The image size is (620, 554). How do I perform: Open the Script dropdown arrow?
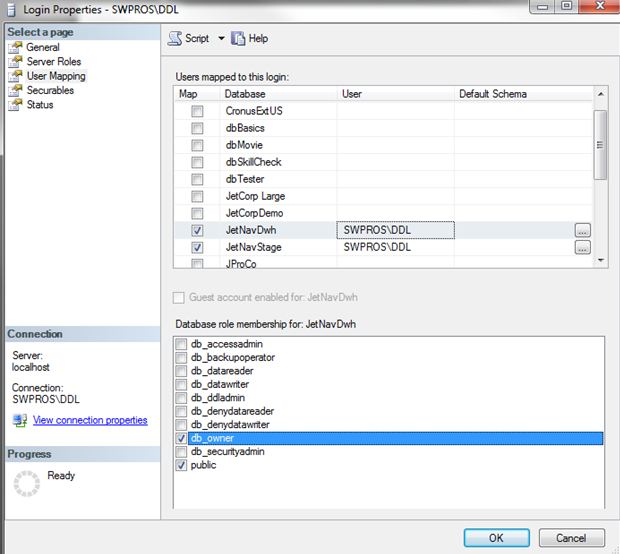click(221, 38)
